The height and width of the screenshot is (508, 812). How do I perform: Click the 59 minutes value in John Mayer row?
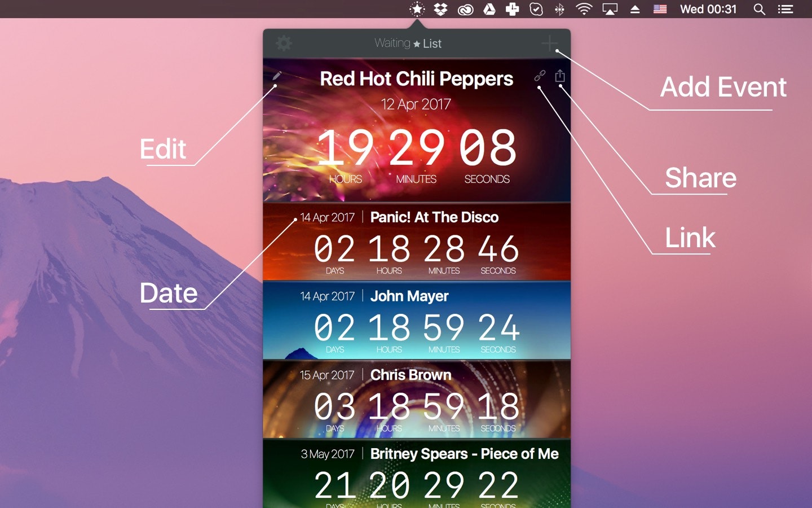(x=444, y=328)
